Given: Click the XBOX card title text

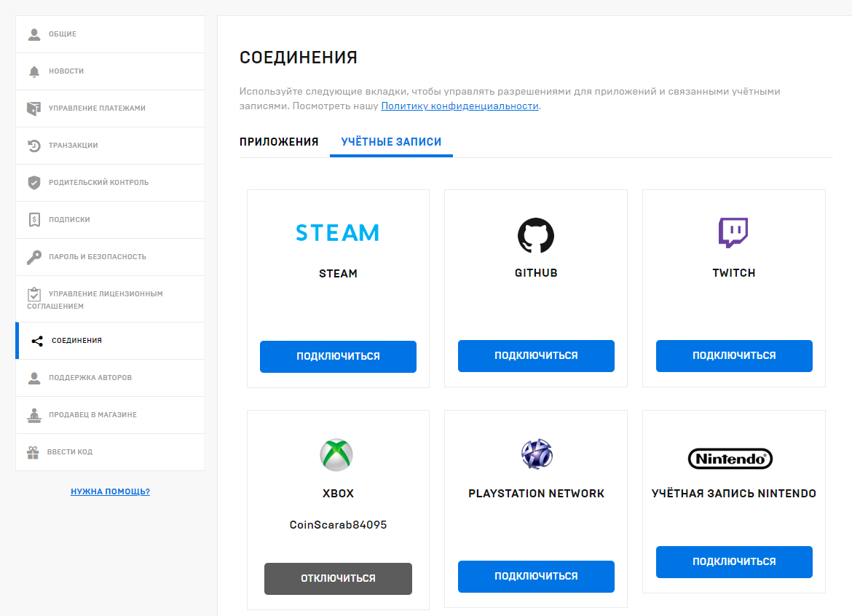Looking at the screenshot, I should [338, 494].
